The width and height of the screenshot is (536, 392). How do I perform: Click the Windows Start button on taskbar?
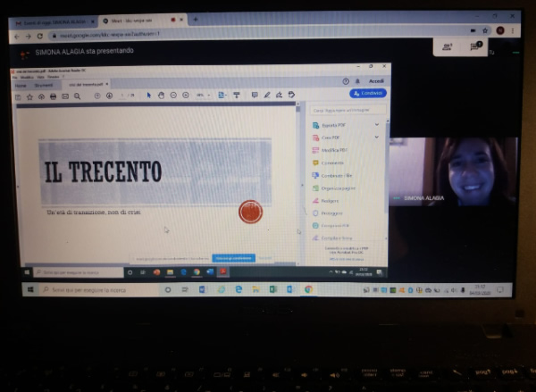30,290
